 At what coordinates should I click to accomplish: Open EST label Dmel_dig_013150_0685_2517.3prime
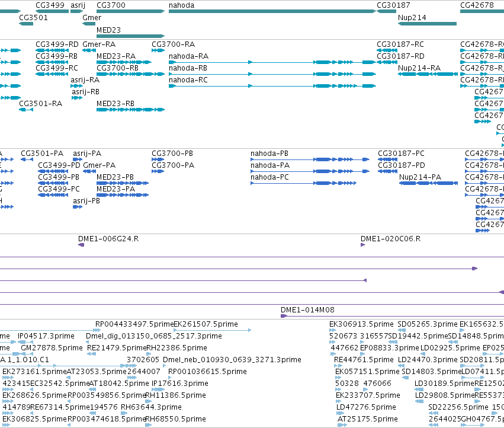pyautogui.click(x=154, y=336)
